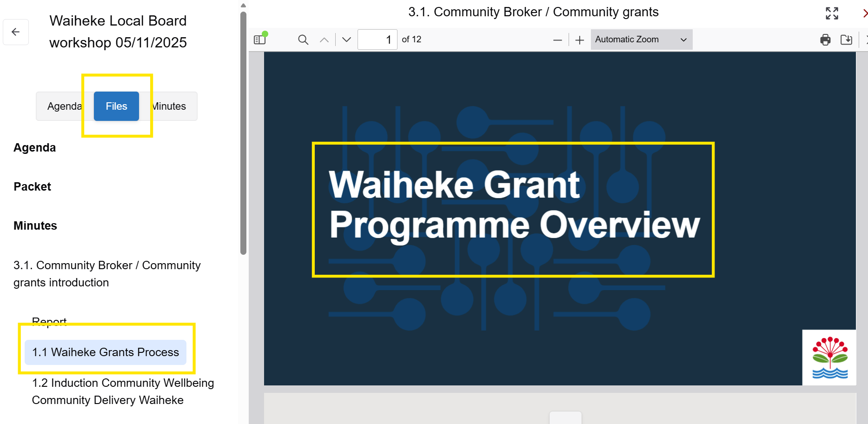The width and height of the screenshot is (868, 424).
Task: Select the Packet section in the sidebar
Action: click(32, 186)
